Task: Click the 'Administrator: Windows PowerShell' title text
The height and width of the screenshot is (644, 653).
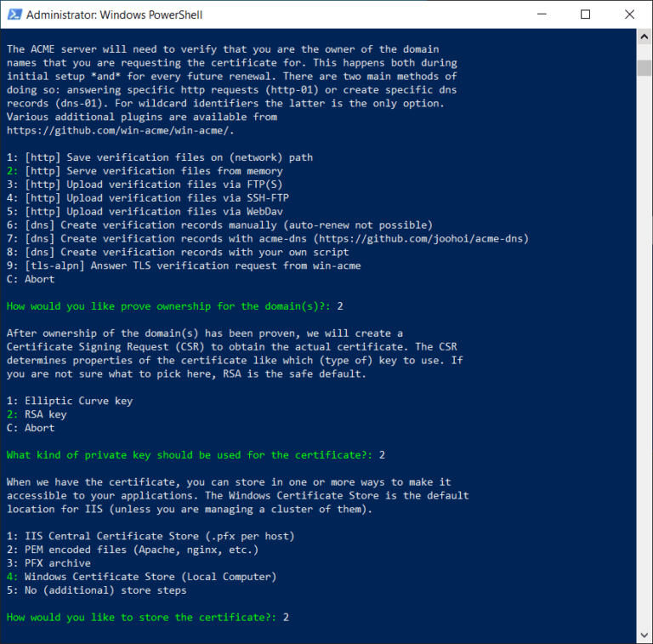Action: tap(114, 14)
